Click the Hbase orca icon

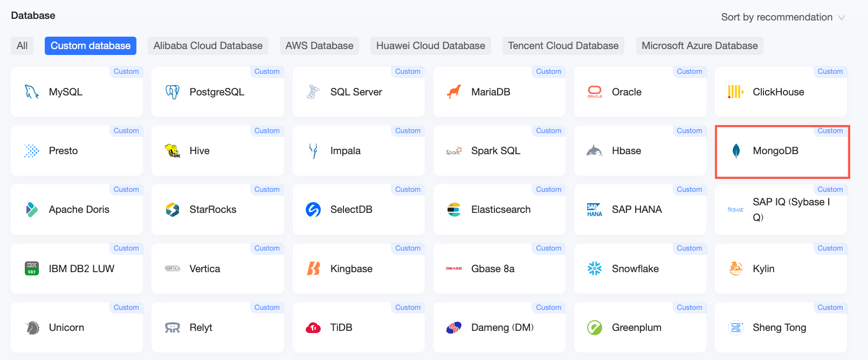[x=595, y=151]
